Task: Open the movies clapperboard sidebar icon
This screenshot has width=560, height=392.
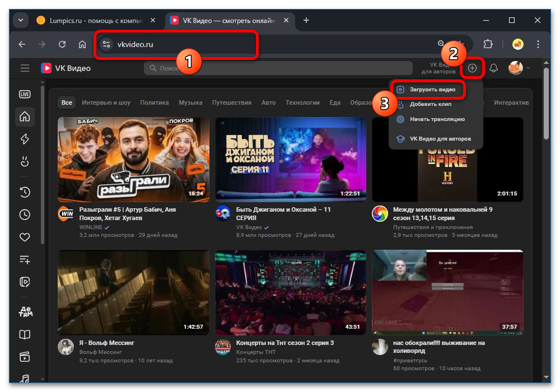Action: pyautogui.click(x=25, y=357)
